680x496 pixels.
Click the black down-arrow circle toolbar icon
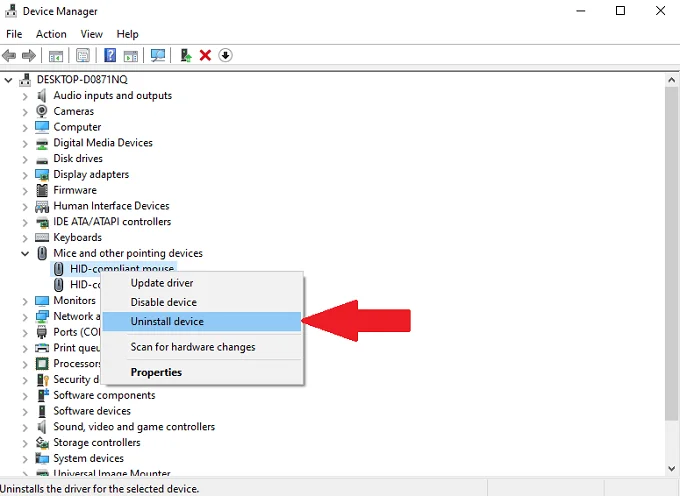[x=225, y=55]
